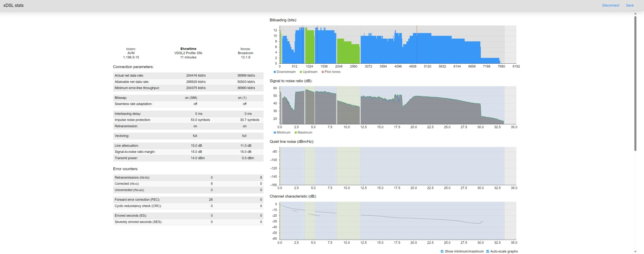Uncheck the Auto-scale graphs checkbox
This screenshot has width=644, height=254.
click(x=487, y=251)
